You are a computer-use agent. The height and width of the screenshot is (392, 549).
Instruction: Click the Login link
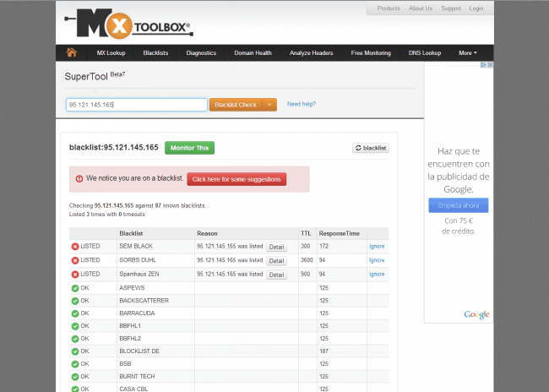pyautogui.click(x=476, y=8)
